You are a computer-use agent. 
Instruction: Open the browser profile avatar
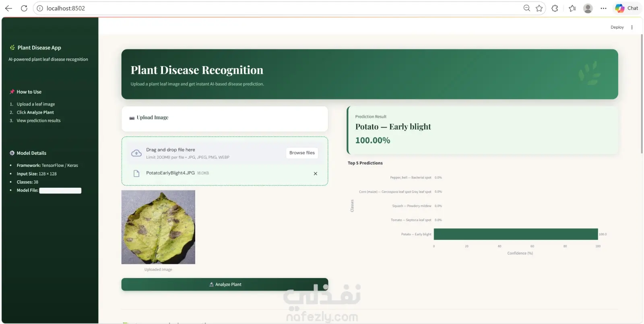(x=588, y=8)
